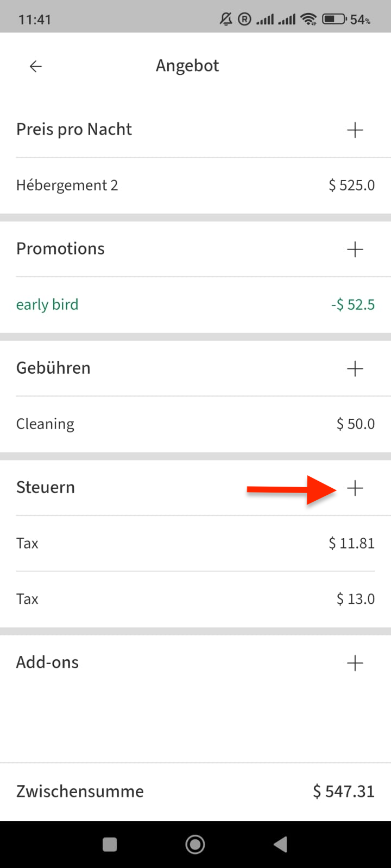Add a new Add-ons item
The image size is (391, 868).
click(355, 662)
